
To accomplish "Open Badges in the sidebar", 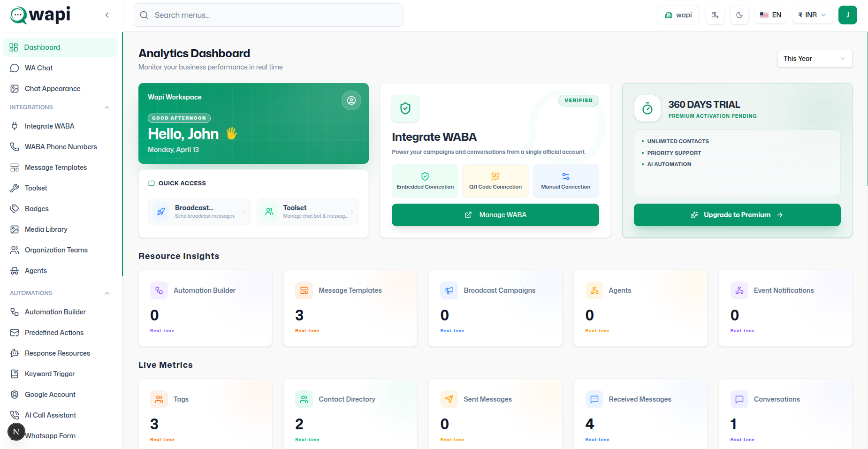I will (x=60, y=209).
